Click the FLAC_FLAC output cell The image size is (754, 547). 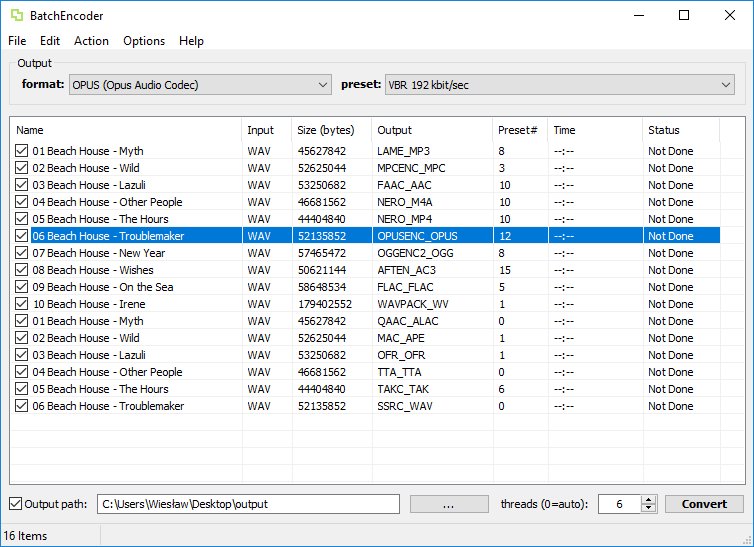pos(405,287)
